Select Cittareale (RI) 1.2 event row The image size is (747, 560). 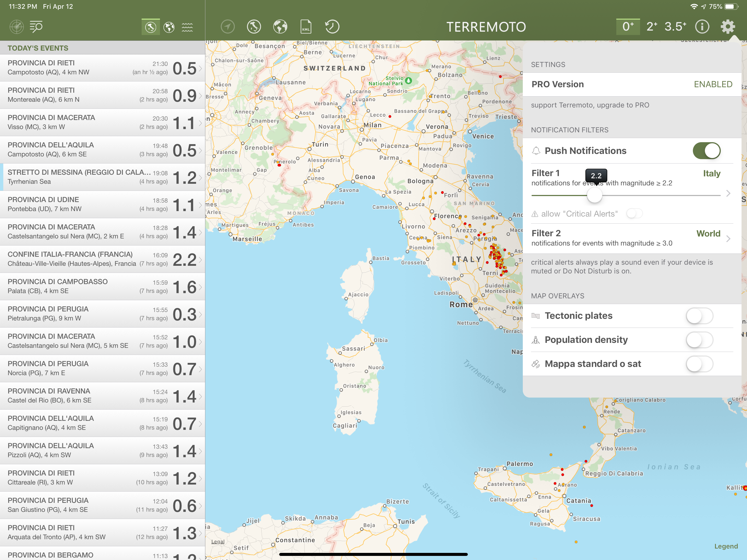102,478
